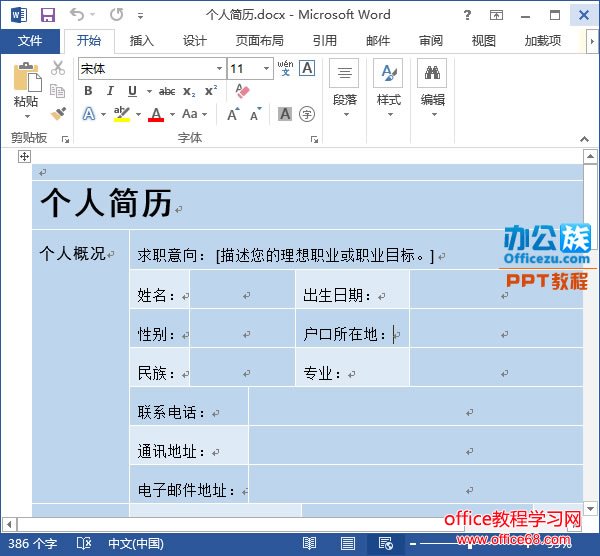Switch to the 审阅 tab

pyautogui.click(x=431, y=41)
